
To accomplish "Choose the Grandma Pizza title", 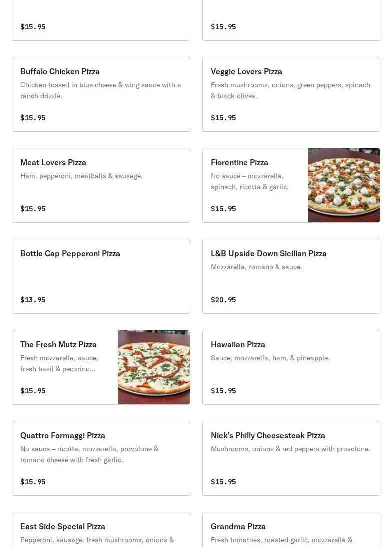I will click(x=238, y=526).
